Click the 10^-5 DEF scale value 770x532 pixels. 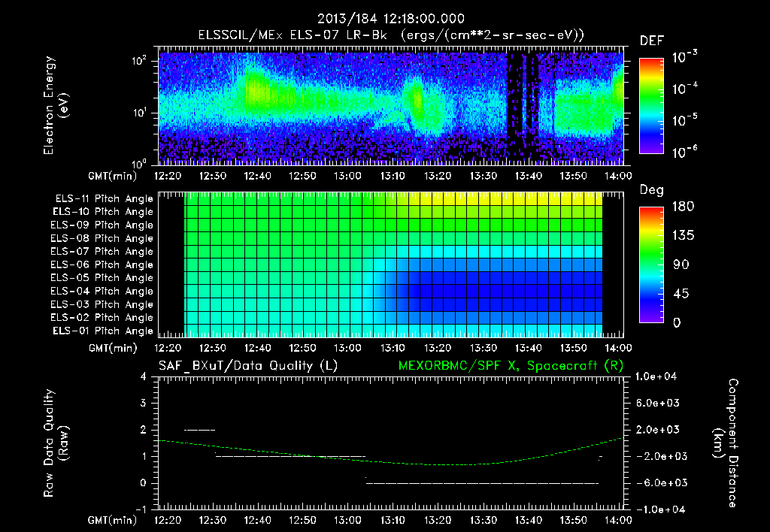684,119
